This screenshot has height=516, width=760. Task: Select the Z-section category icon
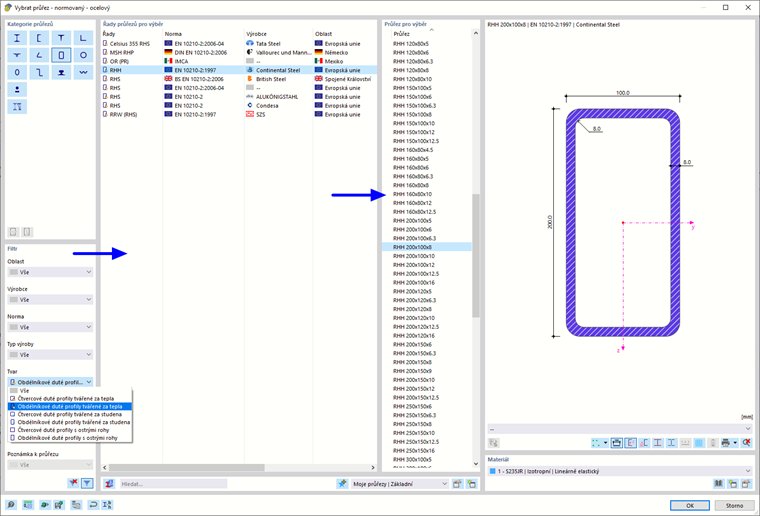pos(39,72)
